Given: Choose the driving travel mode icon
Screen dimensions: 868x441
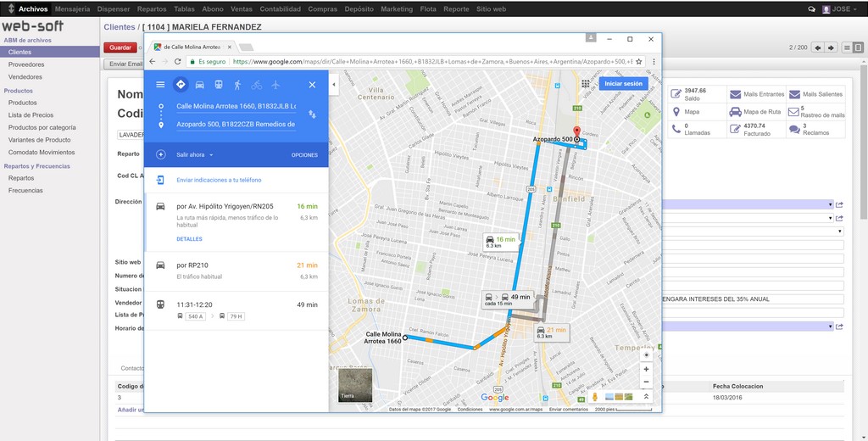Looking at the screenshot, I should coord(200,85).
